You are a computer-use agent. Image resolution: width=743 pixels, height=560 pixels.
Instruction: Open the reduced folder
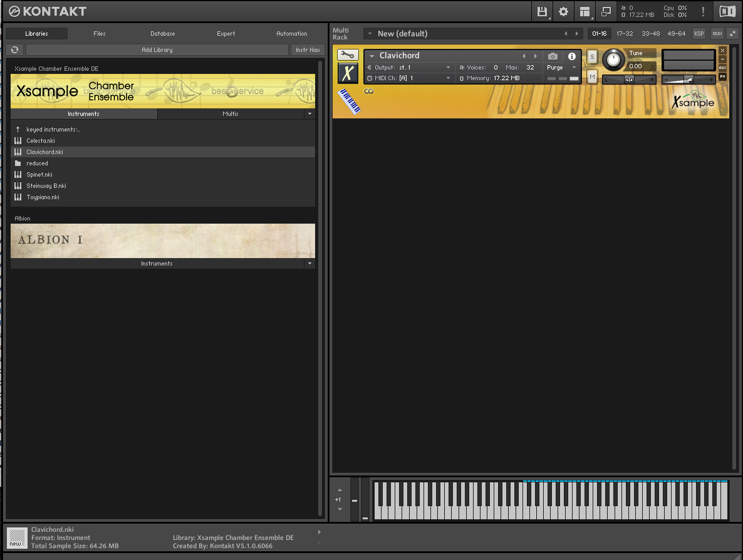(x=162, y=163)
